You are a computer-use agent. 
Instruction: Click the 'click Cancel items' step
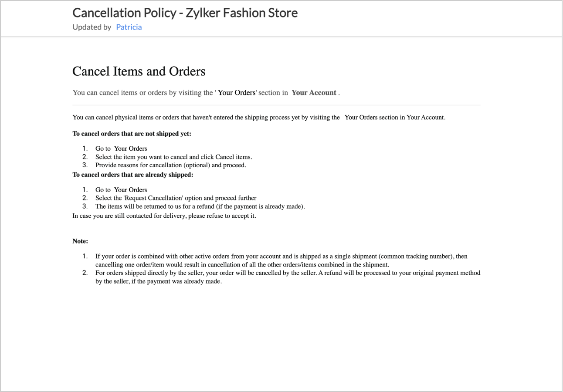click(x=173, y=157)
